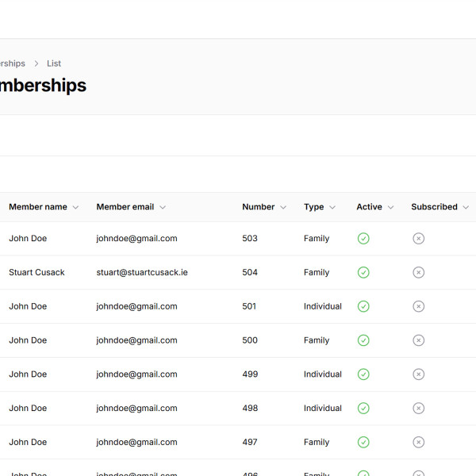This screenshot has width=476, height=476.
Task: Click the List breadcrumb item
Action: [54, 63]
